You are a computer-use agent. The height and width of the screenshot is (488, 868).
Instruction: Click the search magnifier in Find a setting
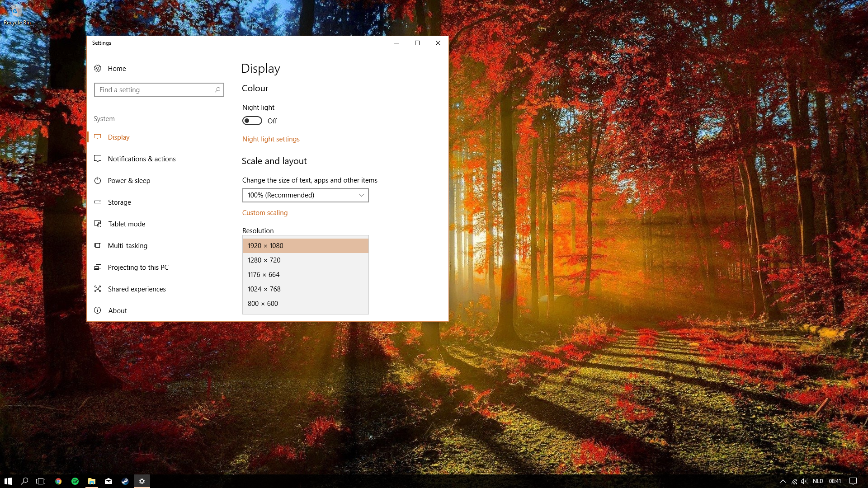tap(217, 90)
